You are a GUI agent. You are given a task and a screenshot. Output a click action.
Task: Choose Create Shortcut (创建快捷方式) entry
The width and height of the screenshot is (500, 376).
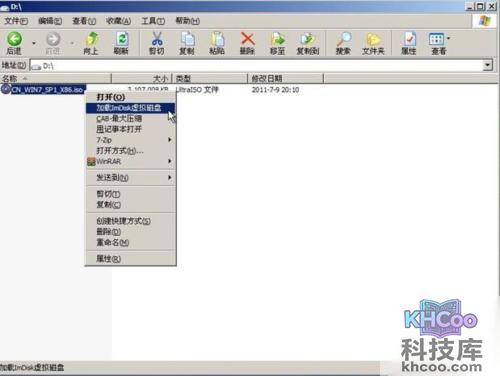pos(130,221)
